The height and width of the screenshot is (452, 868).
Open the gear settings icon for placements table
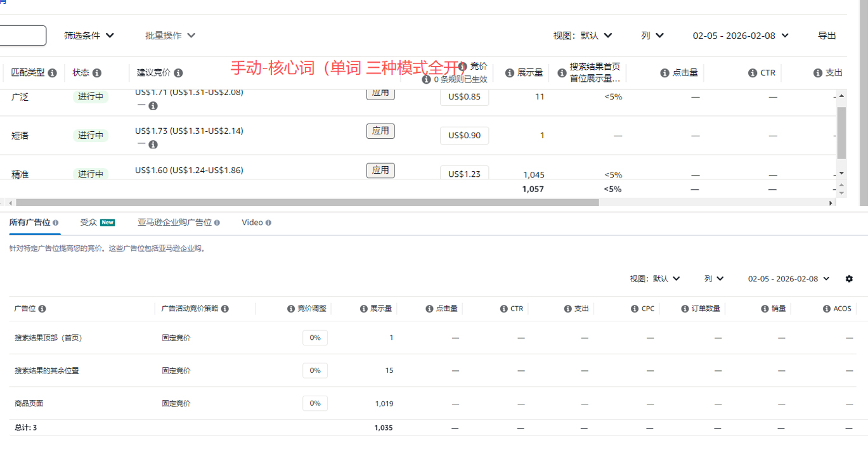pos(849,279)
